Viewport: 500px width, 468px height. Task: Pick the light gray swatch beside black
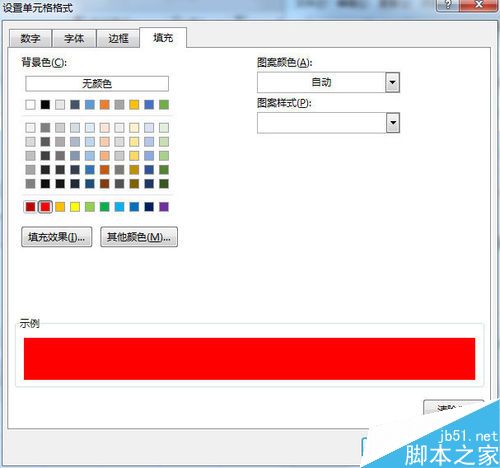[60, 105]
